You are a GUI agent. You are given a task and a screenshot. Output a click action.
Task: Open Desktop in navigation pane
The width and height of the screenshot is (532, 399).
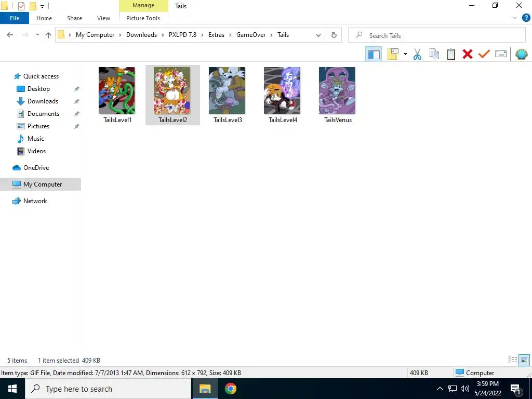click(x=38, y=89)
